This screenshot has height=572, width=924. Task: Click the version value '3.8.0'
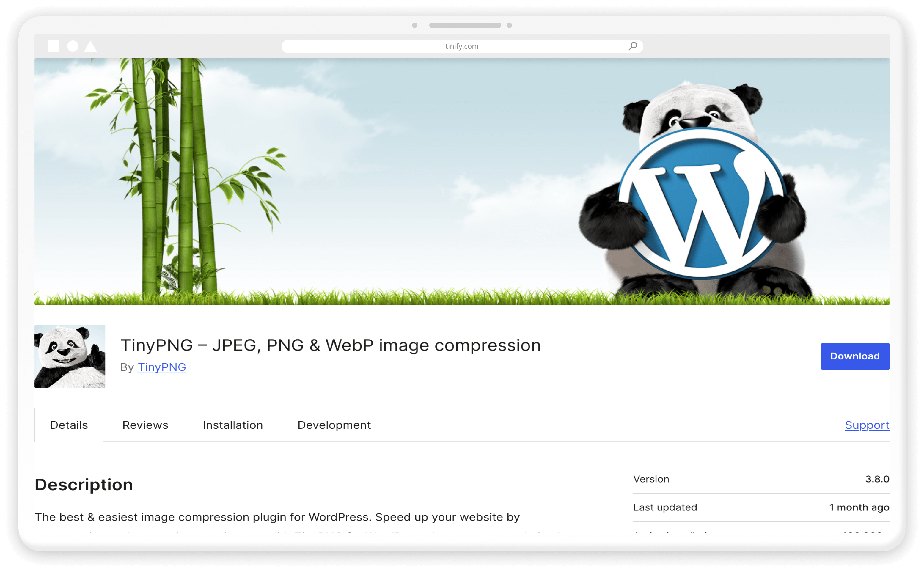pos(877,479)
